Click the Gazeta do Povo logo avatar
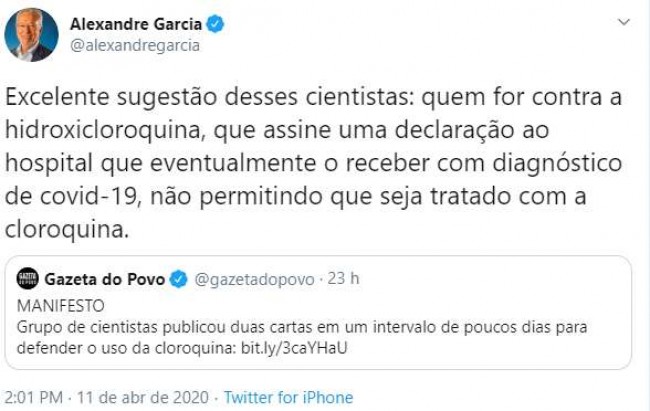650x411 pixels. 28,279
